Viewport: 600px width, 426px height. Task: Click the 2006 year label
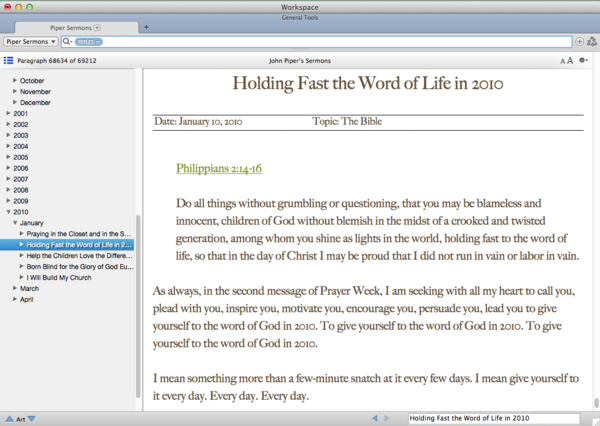(21, 168)
